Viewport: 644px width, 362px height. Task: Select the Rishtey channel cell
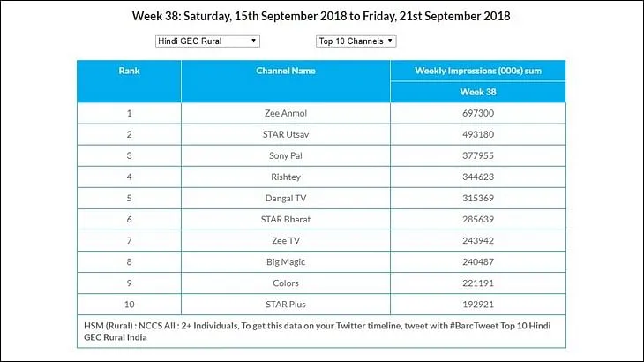tap(286, 177)
